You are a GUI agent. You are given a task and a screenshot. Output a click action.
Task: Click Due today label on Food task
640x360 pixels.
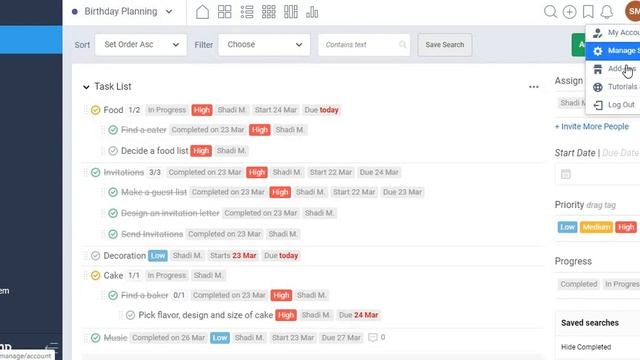[322, 110]
